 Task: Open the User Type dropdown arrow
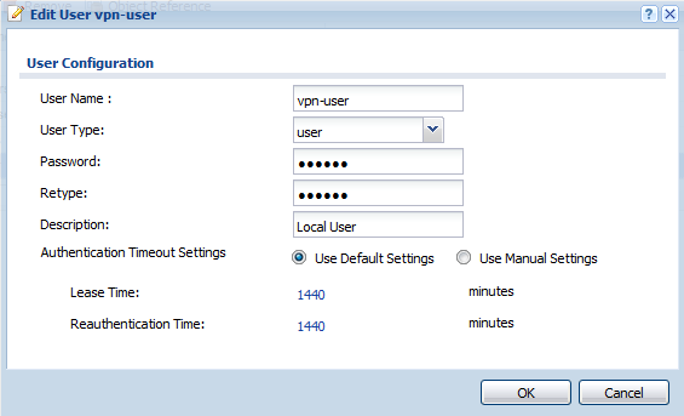[x=432, y=130]
